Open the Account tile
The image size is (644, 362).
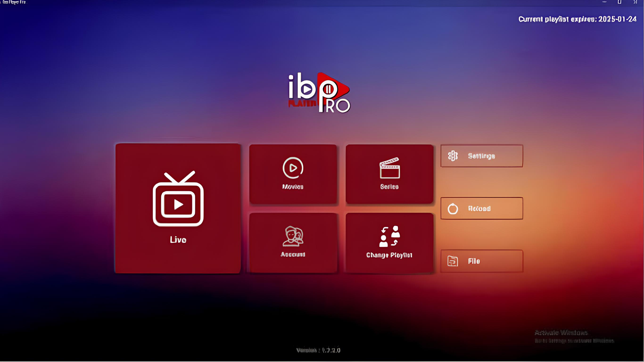pos(293,243)
